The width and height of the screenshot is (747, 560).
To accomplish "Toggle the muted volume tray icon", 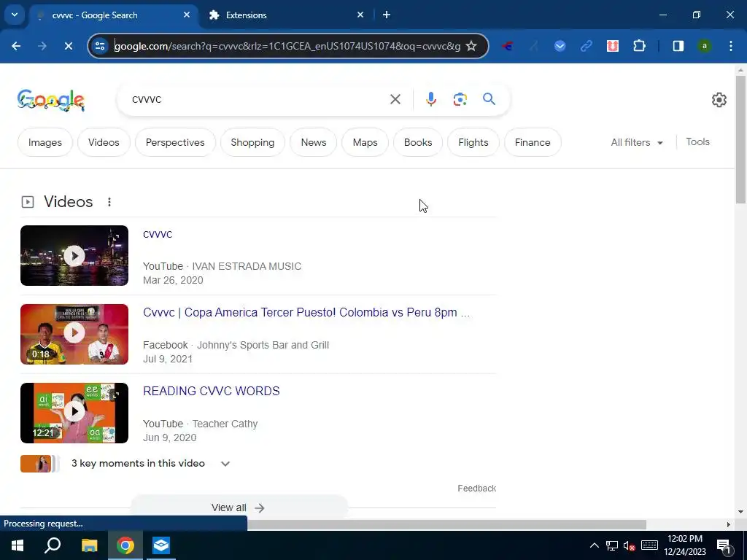I will click(630, 545).
